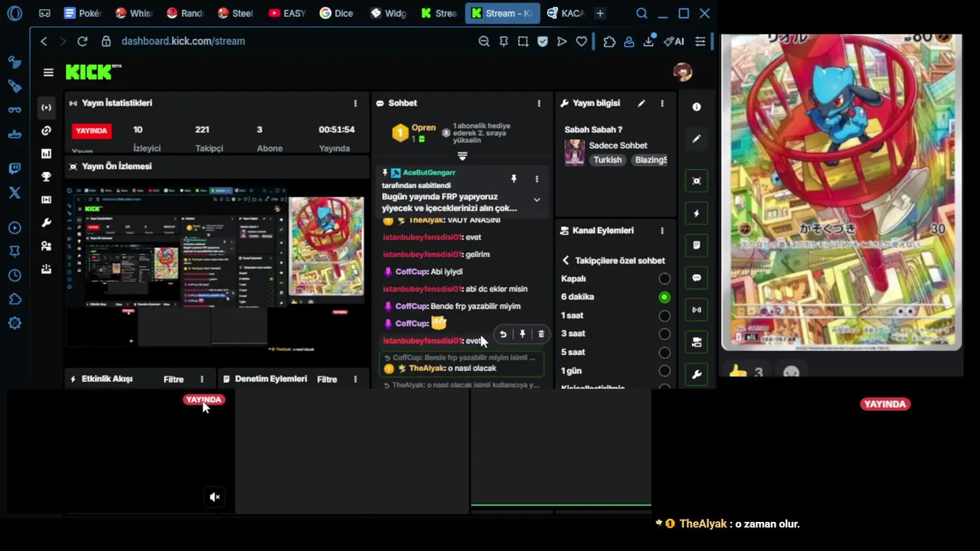This screenshot has height=551, width=980.
Task: Select the 1 gün radio option
Action: (665, 371)
